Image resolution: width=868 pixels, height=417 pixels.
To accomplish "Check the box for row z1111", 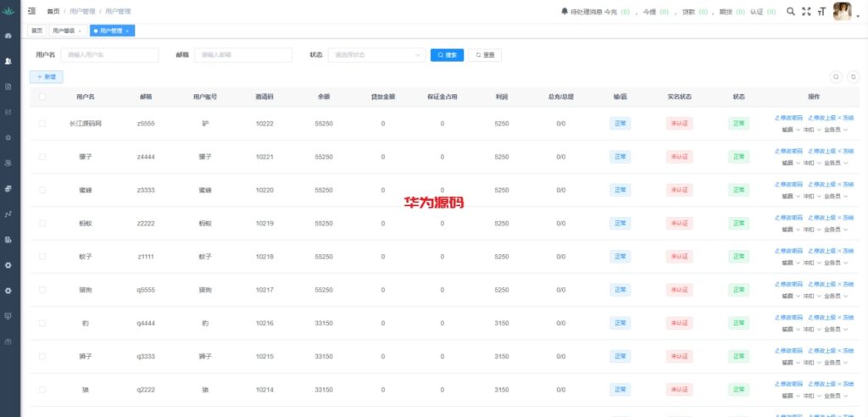I will pyautogui.click(x=42, y=257).
